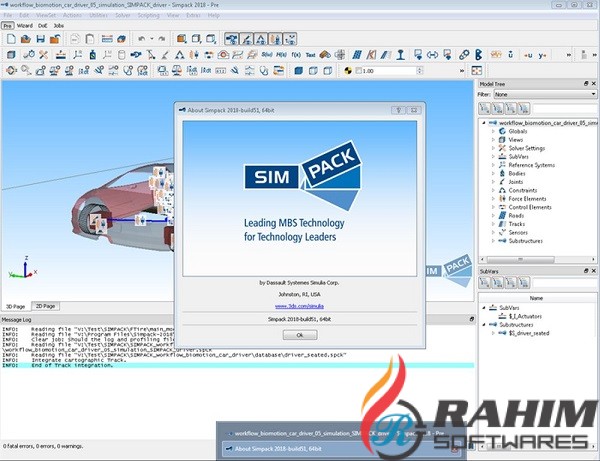Click the u-dot input icon
The width and height of the screenshot is (600, 461).
[x=510, y=55]
